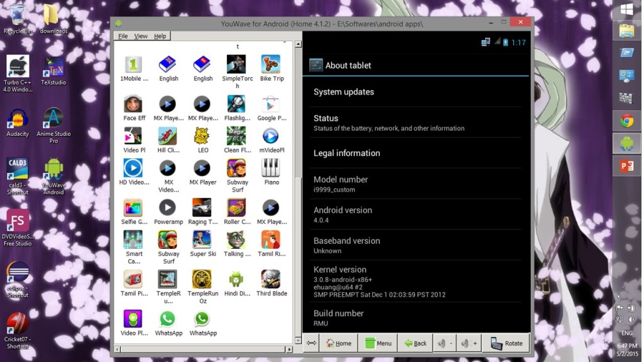Launch the Third Blade game
Image resolution: width=644 pixels, height=362 pixels.
pos(271,280)
